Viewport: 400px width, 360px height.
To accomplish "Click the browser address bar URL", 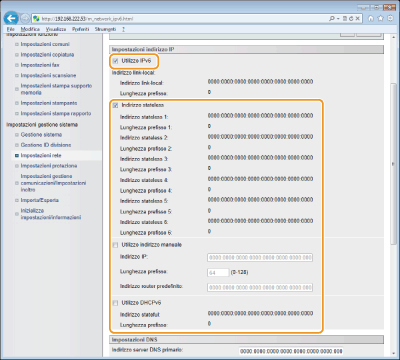I will click(x=87, y=19).
